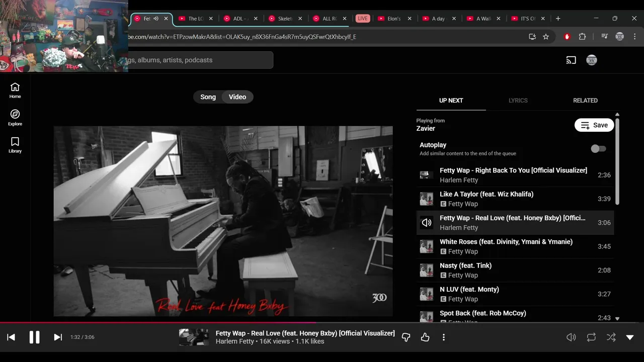Skip to the previous track
This screenshot has width=644, height=362.
[x=11, y=337]
